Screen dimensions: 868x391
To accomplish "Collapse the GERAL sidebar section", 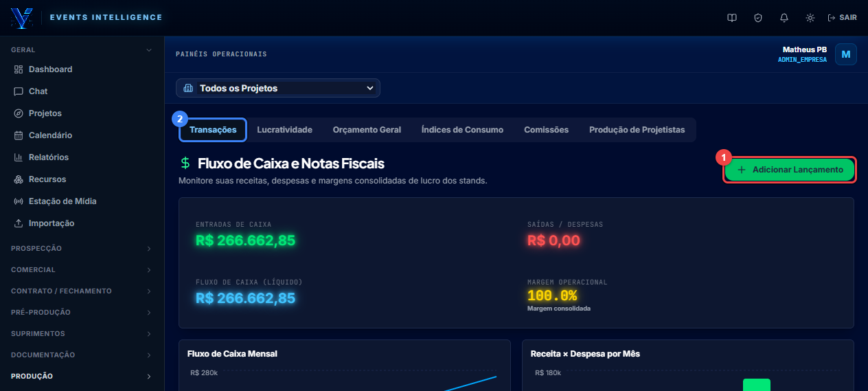I will pyautogui.click(x=82, y=50).
